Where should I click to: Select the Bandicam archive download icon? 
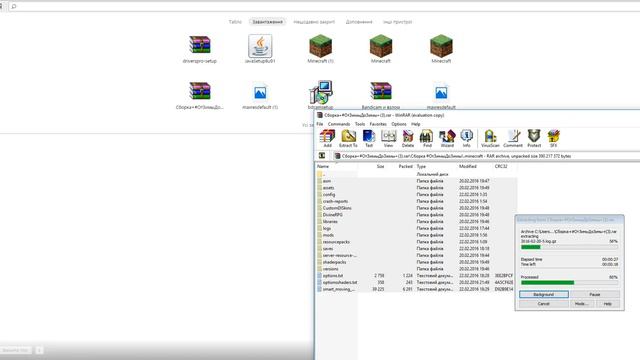coord(381,96)
